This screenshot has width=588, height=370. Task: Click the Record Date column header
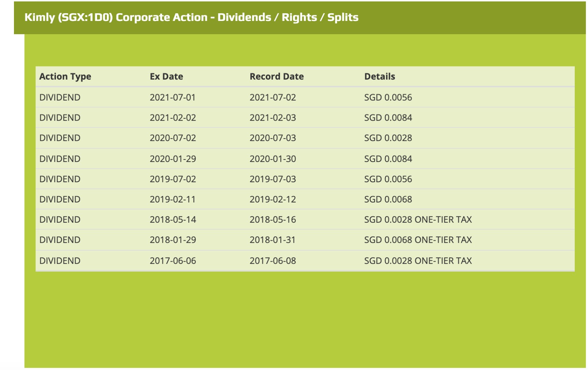tap(276, 76)
